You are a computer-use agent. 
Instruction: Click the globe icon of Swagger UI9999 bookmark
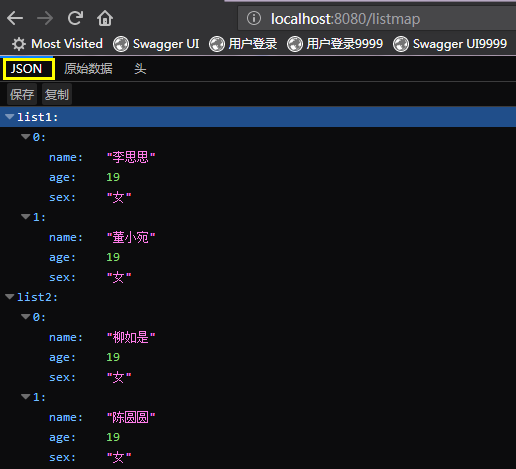point(401,44)
